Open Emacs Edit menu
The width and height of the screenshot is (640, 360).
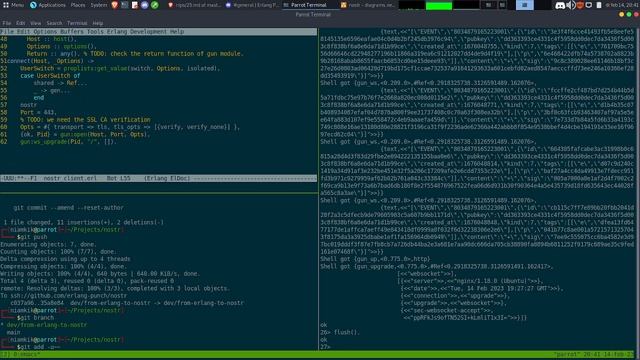[x=23, y=31]
